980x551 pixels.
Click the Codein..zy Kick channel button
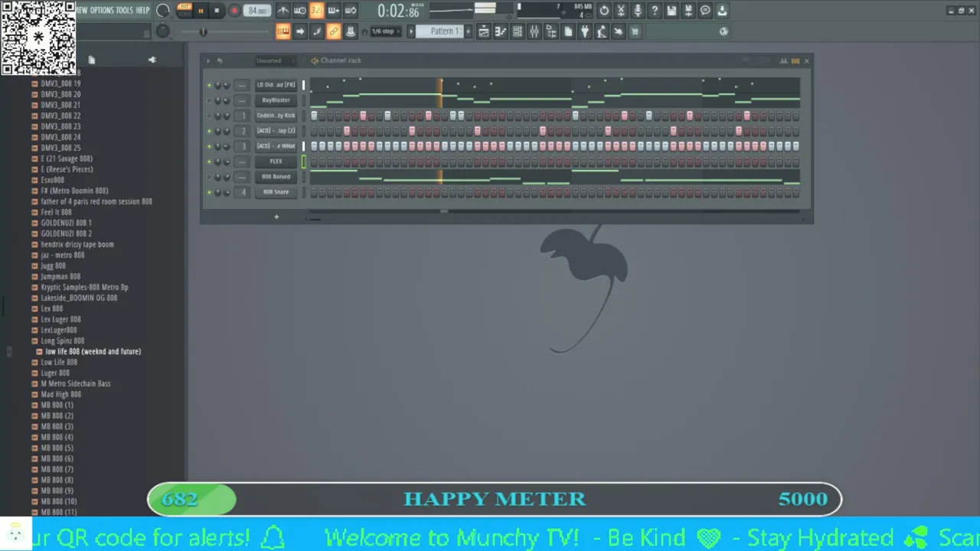click(x=276, y=116)
